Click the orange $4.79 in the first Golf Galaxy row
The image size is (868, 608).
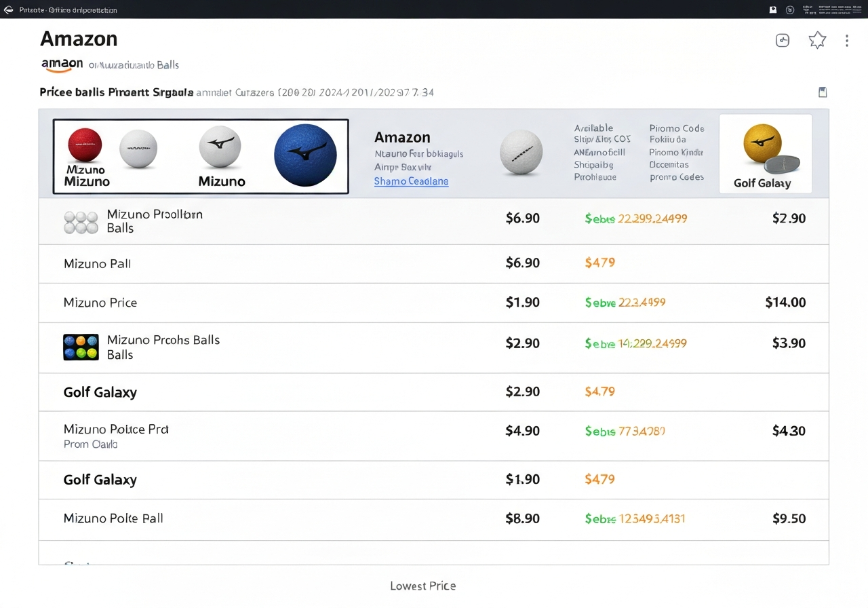click(x=600, y=392)
